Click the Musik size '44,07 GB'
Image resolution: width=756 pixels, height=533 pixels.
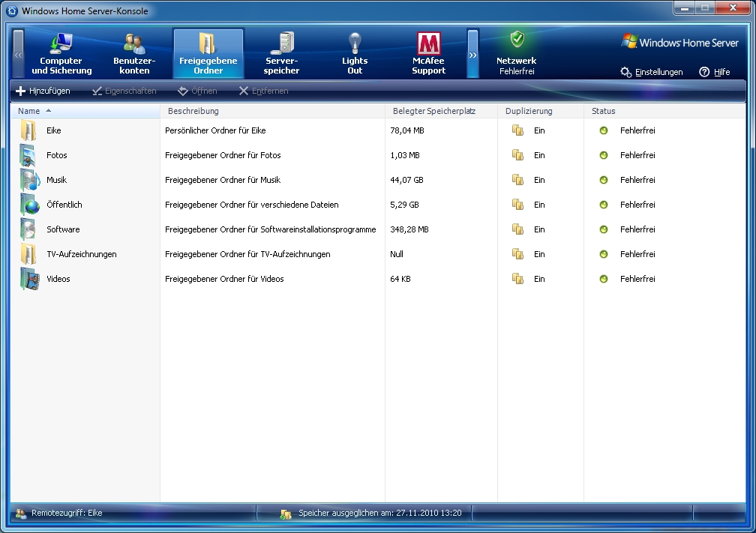click(406, 180)
